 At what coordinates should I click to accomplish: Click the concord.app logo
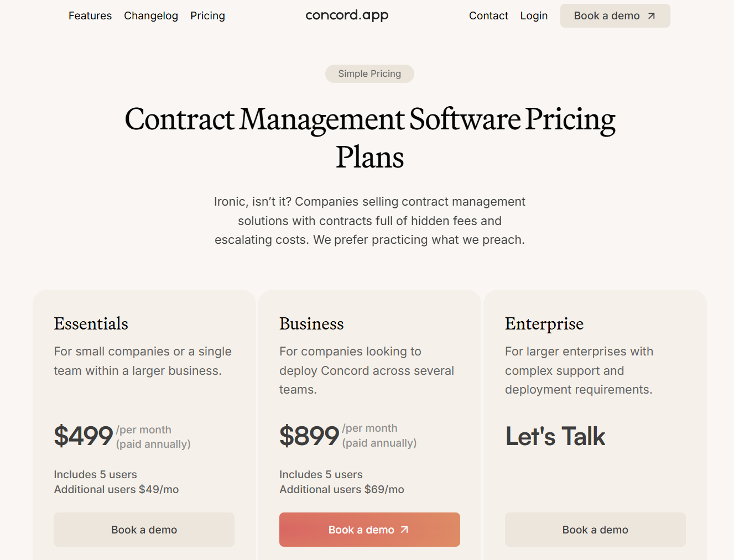click(x=347, y=15)
